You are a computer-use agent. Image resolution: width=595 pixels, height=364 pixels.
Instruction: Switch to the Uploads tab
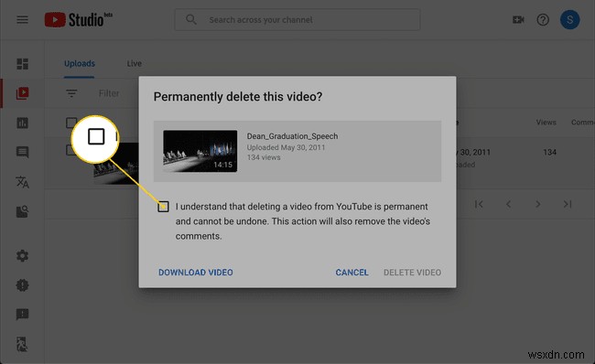pyautogui.click(x=80, y=63)
